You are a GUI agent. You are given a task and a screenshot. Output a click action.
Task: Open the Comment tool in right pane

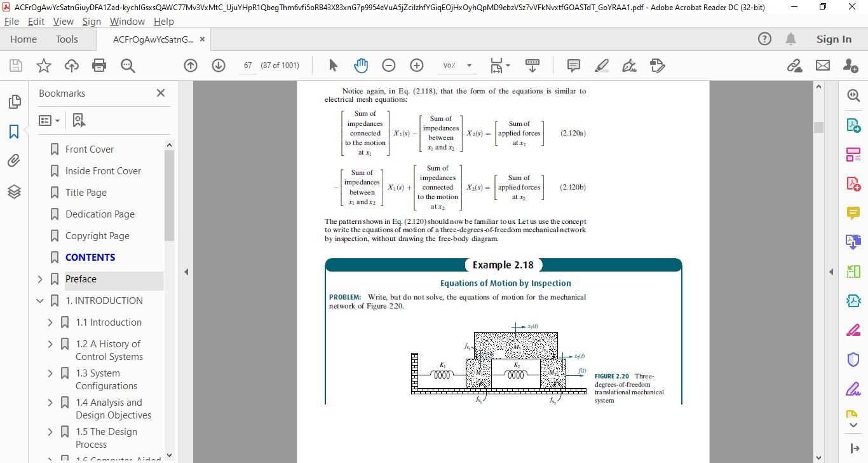coord(853,212)
